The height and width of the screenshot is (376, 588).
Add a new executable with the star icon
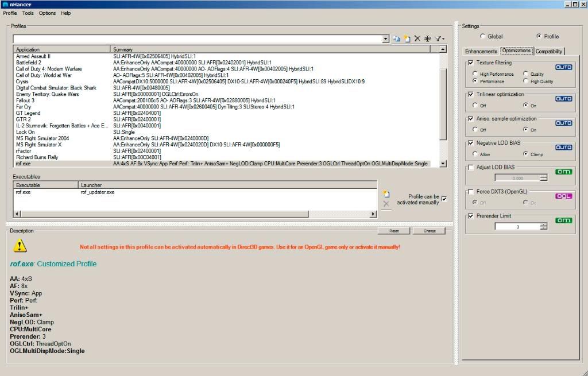click(386, 194)
